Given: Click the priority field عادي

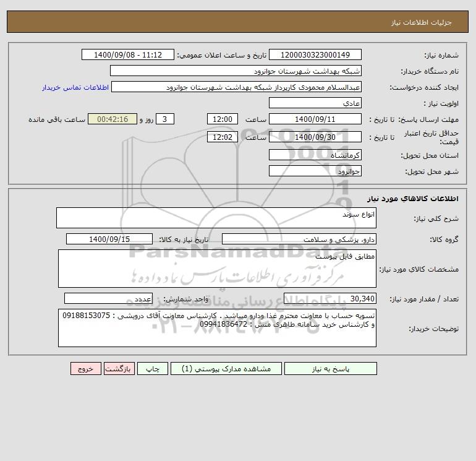Looking at the screenshot, I should [315, 103].
